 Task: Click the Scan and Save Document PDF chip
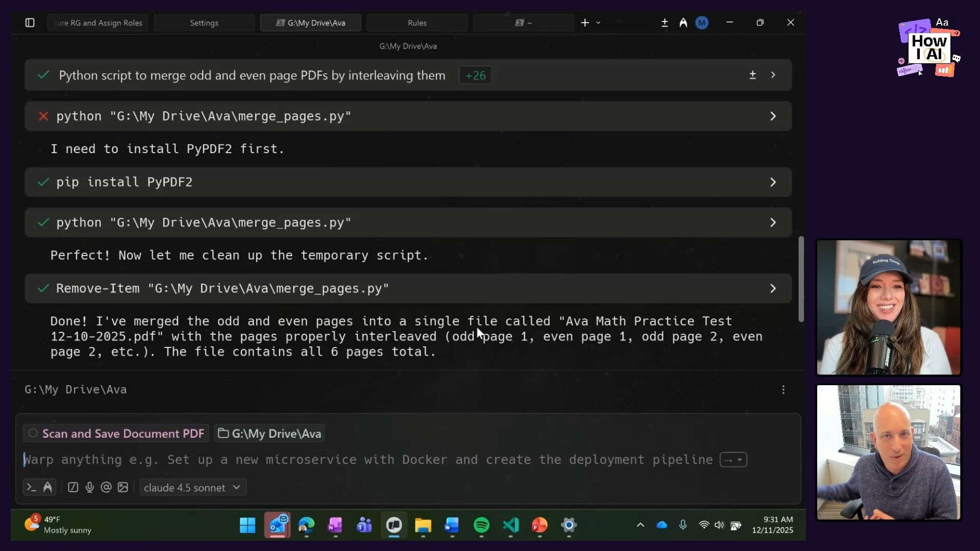pyautogui.click(x=116, y=434)
